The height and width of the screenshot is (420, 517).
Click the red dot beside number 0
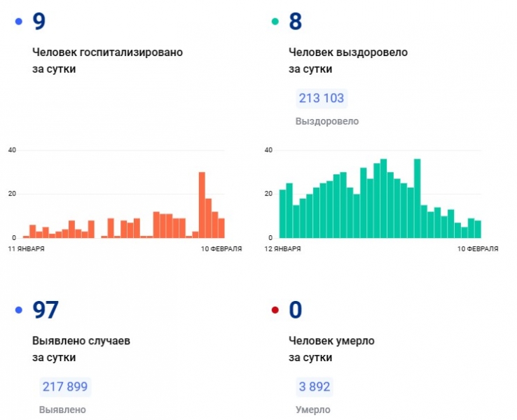click(275, 310)
